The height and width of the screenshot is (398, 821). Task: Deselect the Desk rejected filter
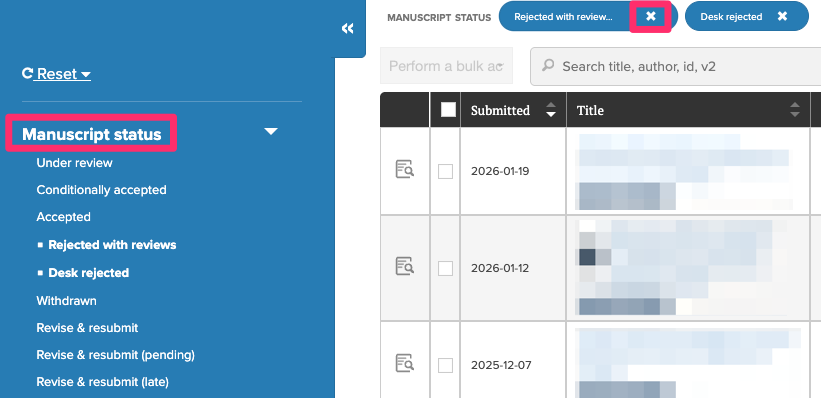pyautogui.click(x=88, y=273)
